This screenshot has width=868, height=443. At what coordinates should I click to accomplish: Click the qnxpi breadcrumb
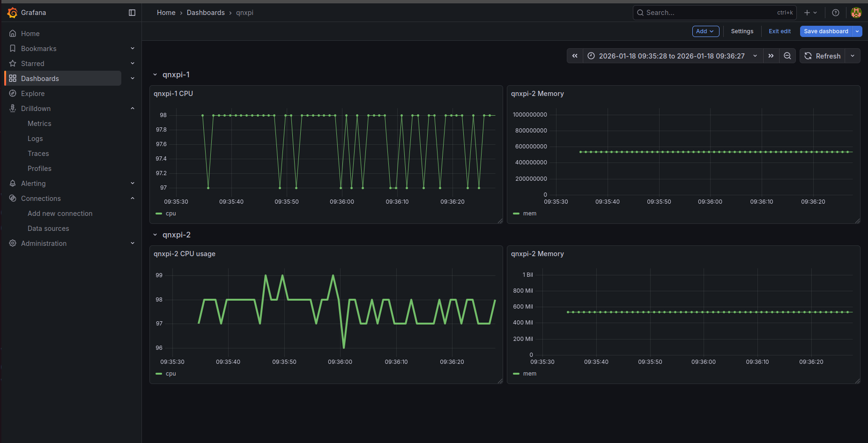pos(245,13)
